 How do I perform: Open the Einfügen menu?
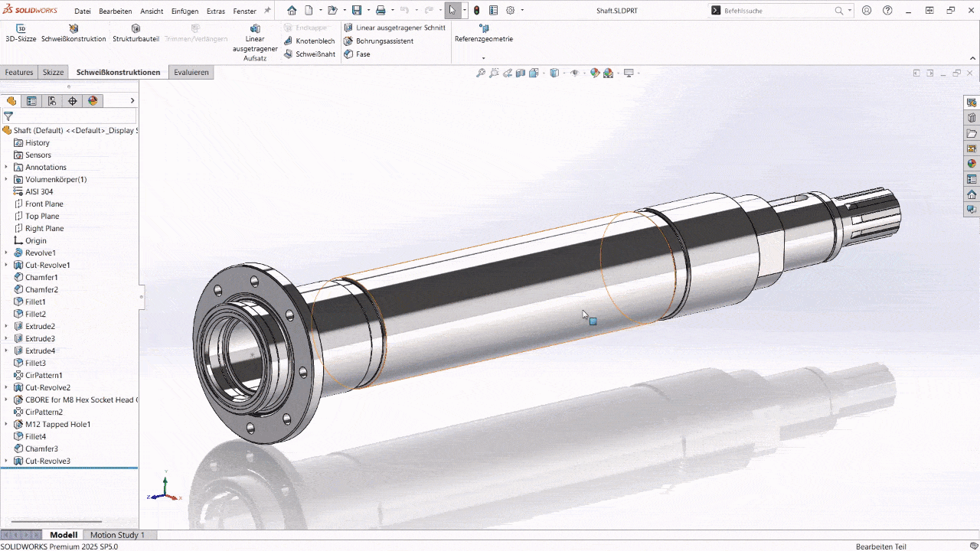click(184, 11)
